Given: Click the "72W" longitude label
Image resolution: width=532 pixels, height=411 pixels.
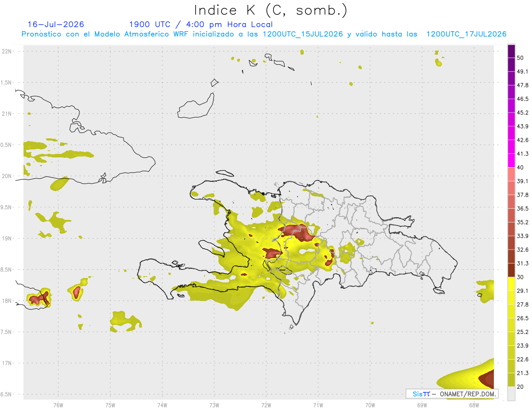Looking at the screenshot, I should 266,405.
